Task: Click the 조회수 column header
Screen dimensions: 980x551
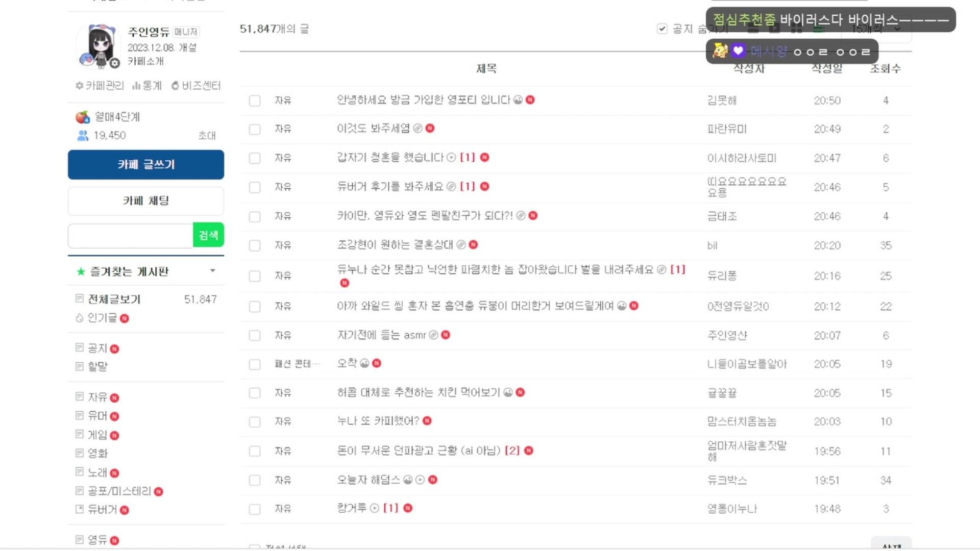Action: pyautogui.click(x=886, y=68)
